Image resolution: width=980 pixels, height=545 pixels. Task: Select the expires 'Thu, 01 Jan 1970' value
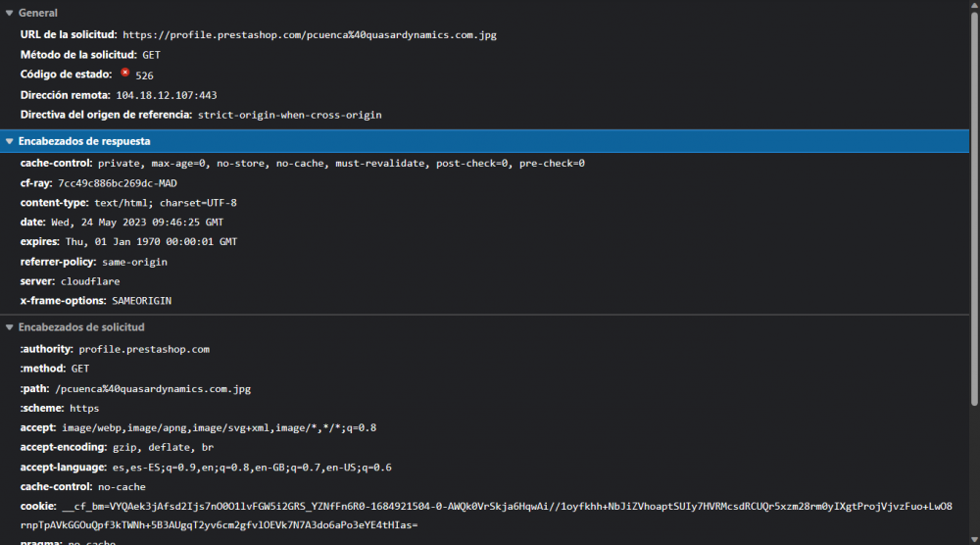tap(151, 242)
